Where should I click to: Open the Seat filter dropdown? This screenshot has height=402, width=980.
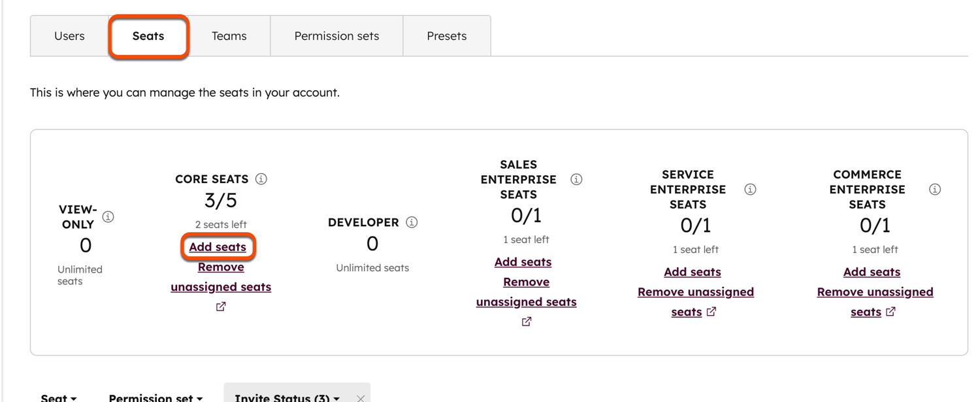57,397
